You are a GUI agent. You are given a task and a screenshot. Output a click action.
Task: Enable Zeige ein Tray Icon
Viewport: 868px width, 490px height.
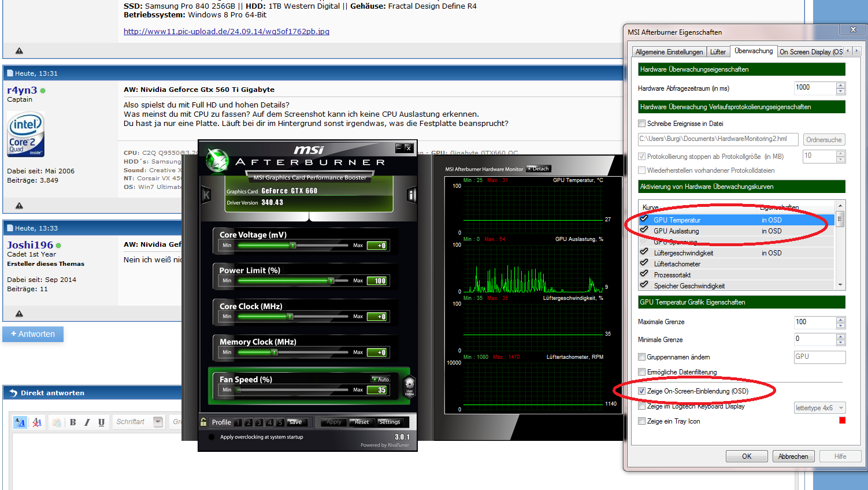[641, 421]
